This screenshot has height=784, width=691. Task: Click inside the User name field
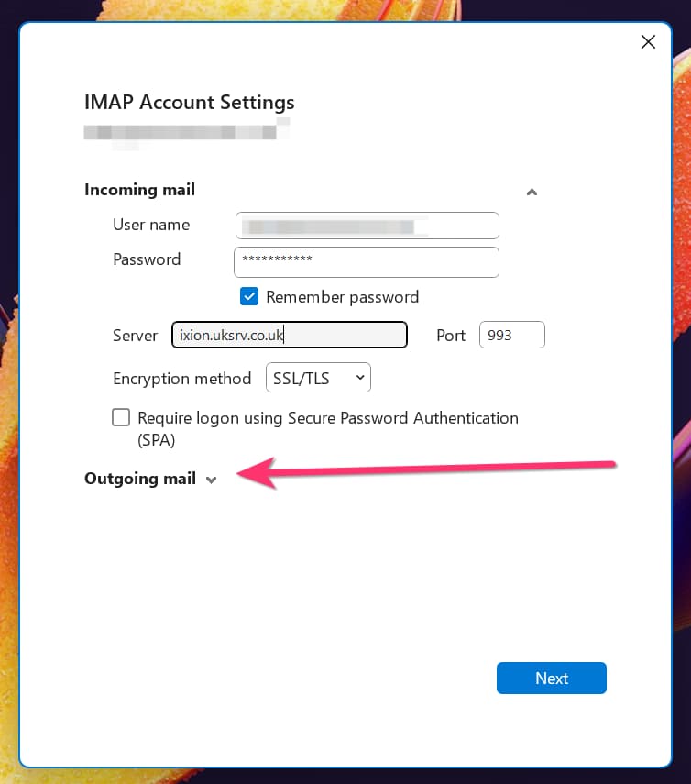point(367,226)
